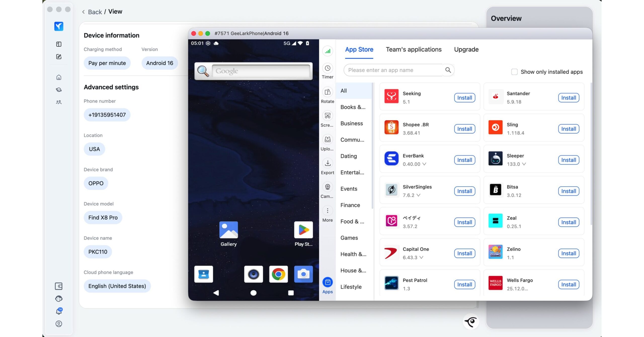Open notifications bell in left sidebar
This screenshot has width=644, height=337.
point(59,311)
